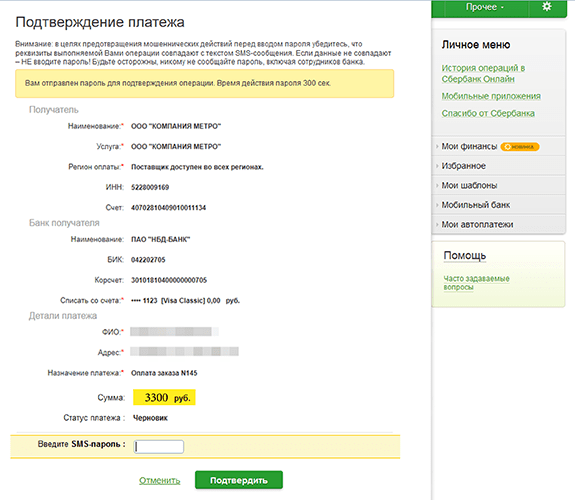Click the blurred ФИО field value
The image size is (575, 500).
pyautogui.click(x=174, y=332)
